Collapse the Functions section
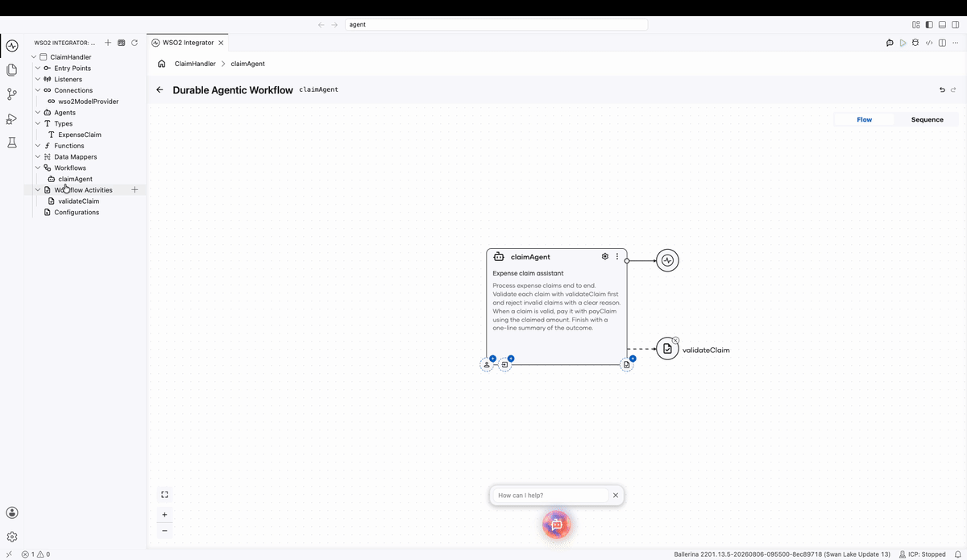Image resolution: width=967 pixels, height=560 pixels. (x=37, y=146)
